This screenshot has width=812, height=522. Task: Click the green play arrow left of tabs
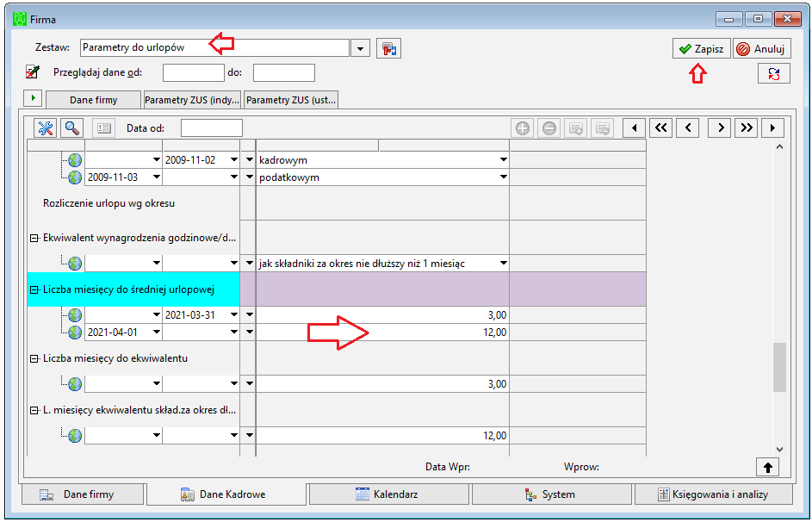tap(33, 98)
